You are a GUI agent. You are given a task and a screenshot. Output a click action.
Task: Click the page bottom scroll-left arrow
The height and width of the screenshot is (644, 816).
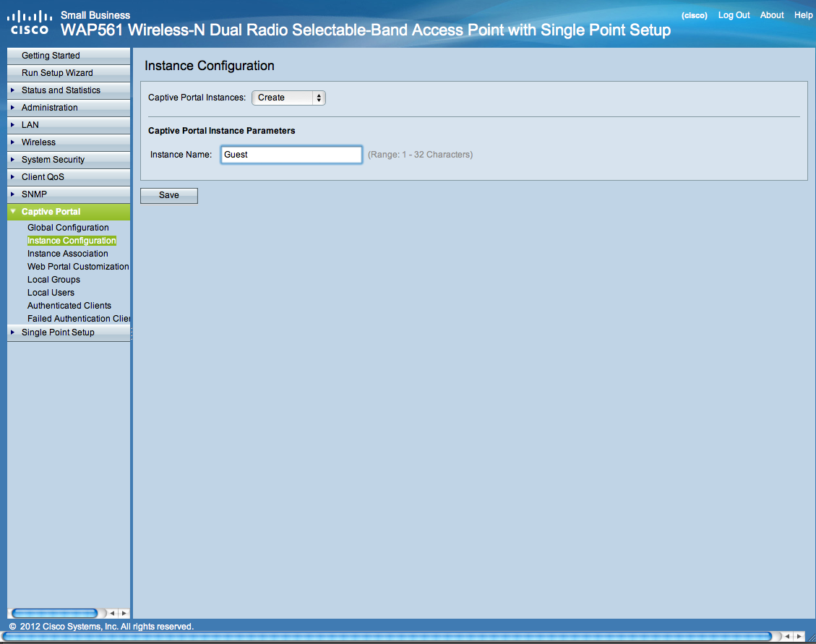pyautogui.click(x=787, y=636)
